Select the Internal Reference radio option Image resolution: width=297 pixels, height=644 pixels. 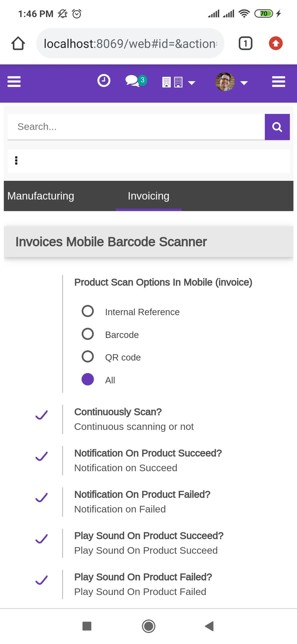click(x=88, y=311)
